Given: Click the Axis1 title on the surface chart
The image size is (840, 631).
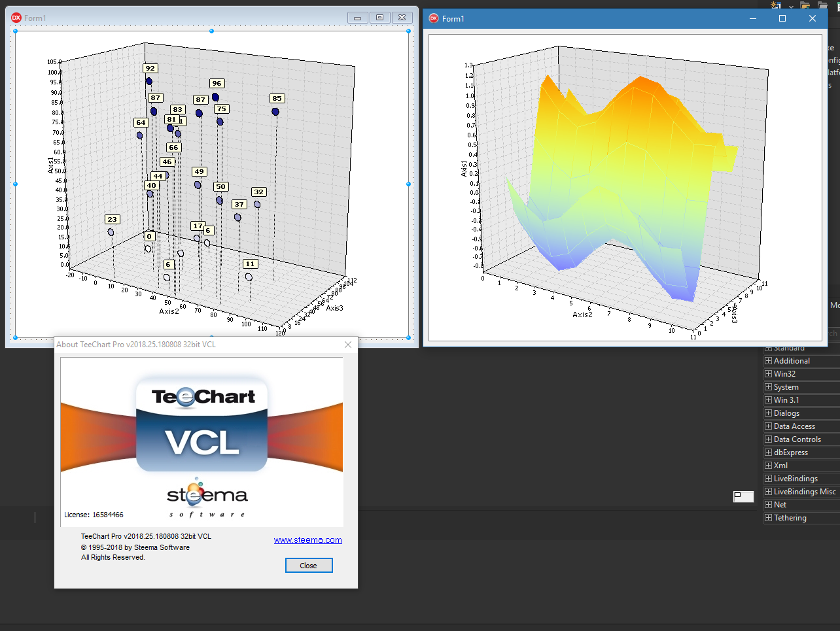Looking at the screenshot, I should pyautogui.click(x=464, y=168).
